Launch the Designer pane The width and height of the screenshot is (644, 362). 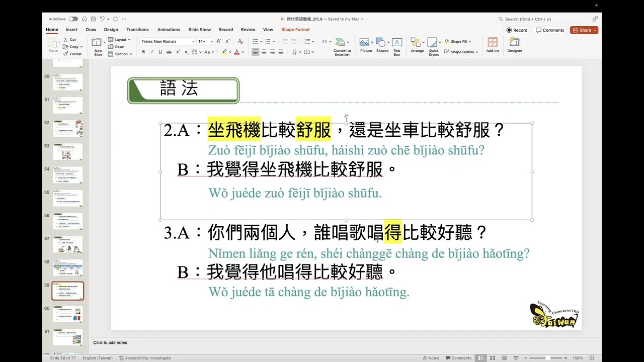(x=515, y=45)
